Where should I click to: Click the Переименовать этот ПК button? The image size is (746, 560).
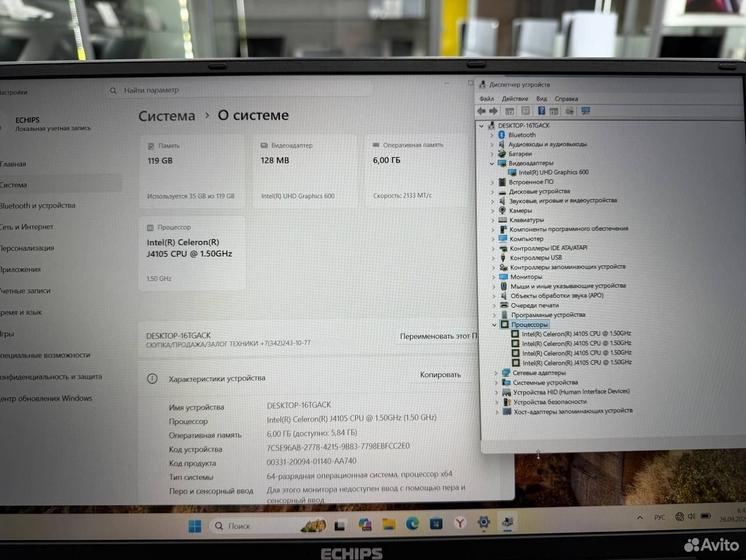point(438,336)
